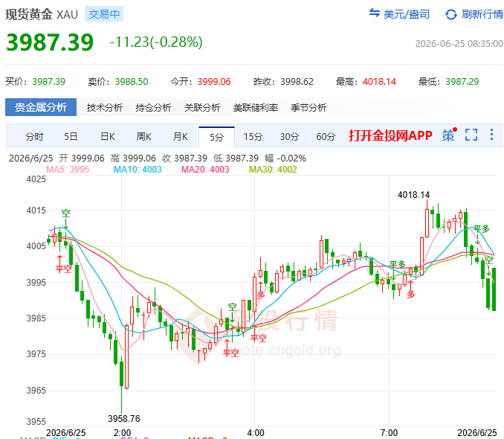Click the 4018.14 high label on chart
The image size is (504, 439).
413,195
